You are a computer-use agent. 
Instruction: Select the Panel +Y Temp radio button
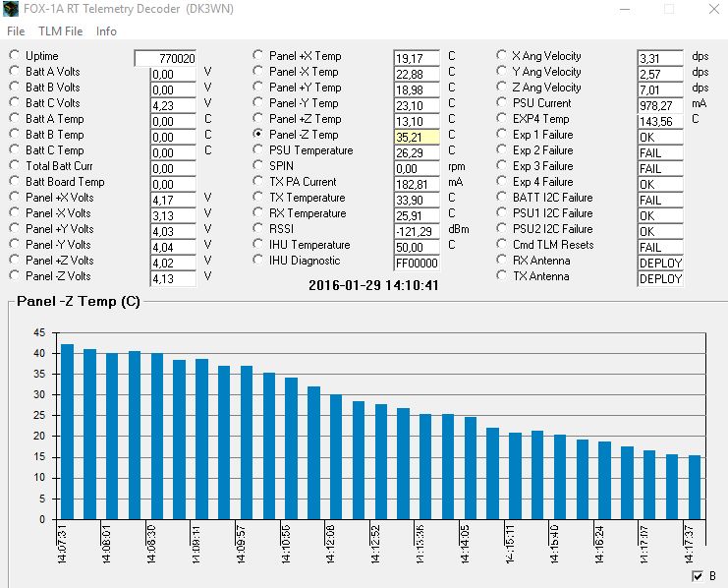pyautogui.click(x=257, y=87)
